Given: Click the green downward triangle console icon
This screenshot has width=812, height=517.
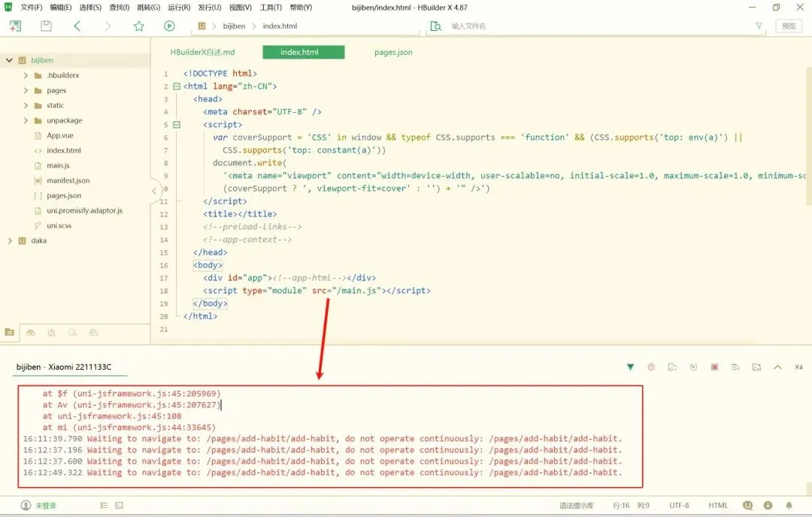Looking at the screenshot, I should [x=630, y=367].
